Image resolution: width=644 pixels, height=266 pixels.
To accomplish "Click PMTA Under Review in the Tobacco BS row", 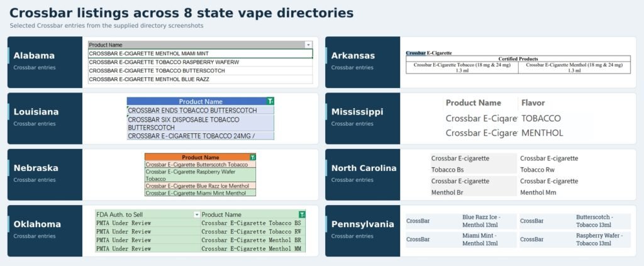I will pyautogui.click(x=147, y=223).
